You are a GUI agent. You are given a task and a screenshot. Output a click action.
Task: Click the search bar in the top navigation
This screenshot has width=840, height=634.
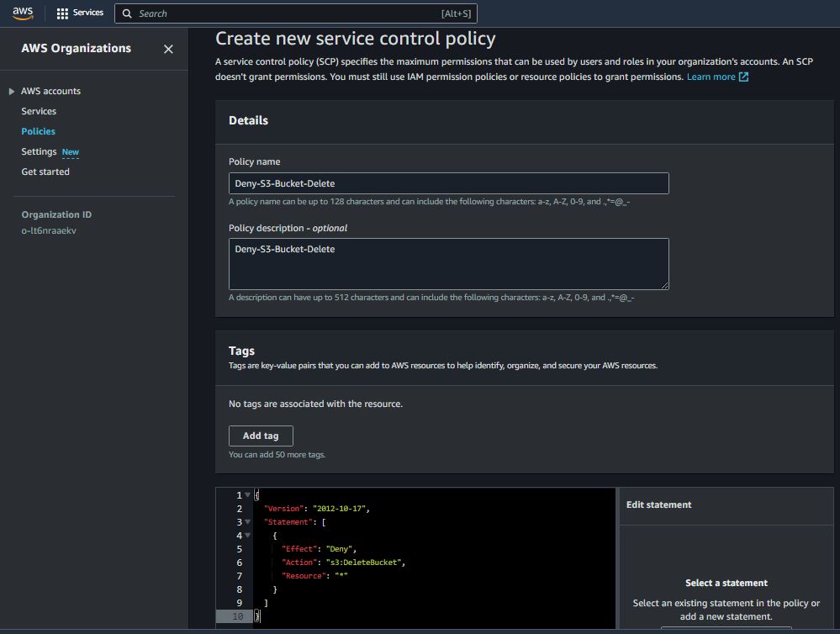click(286, 13)
